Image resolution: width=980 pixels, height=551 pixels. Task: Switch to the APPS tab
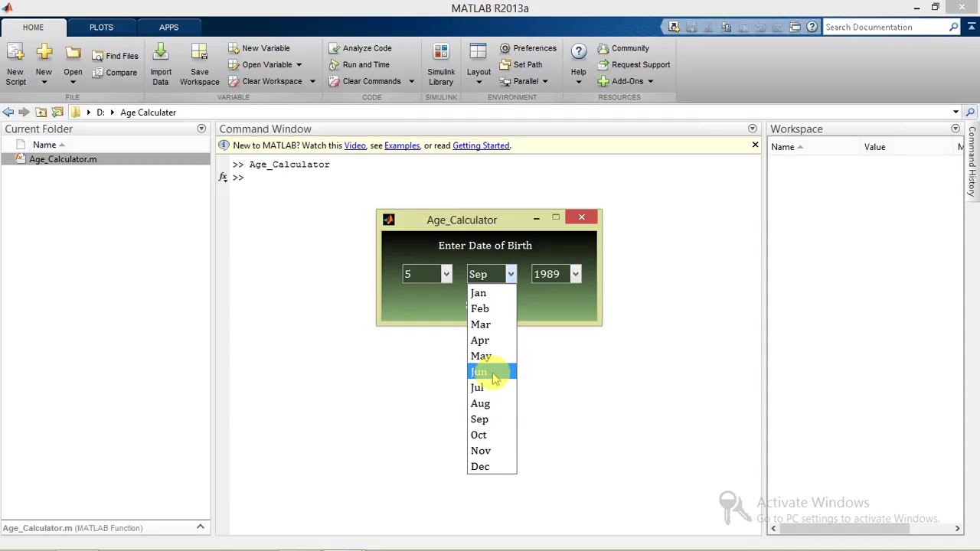[x=168, y=28]
